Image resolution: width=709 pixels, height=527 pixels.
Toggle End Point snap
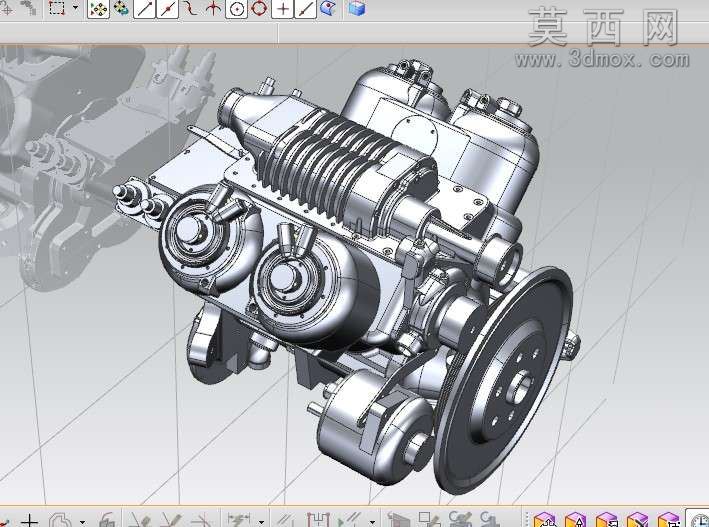click(144, 8)
